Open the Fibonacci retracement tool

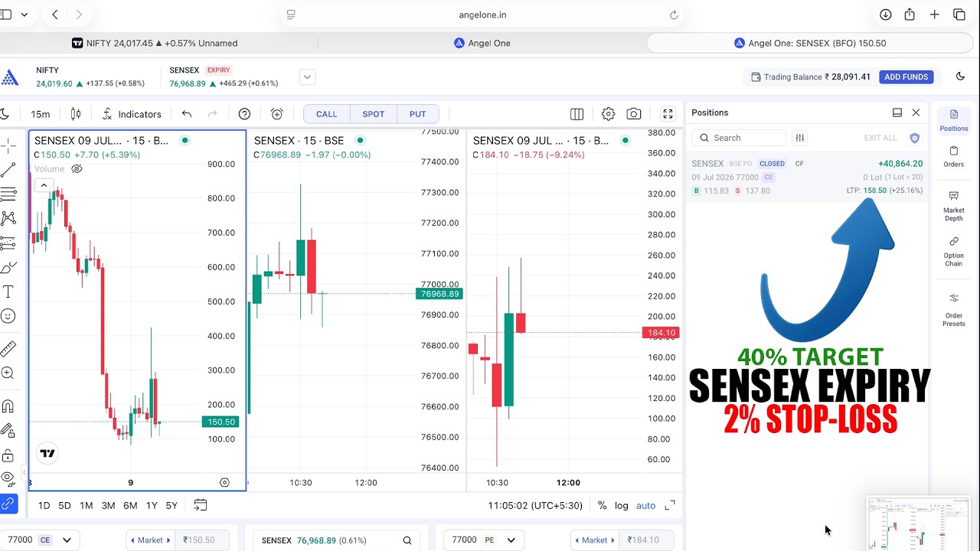[x=8, y=194]
